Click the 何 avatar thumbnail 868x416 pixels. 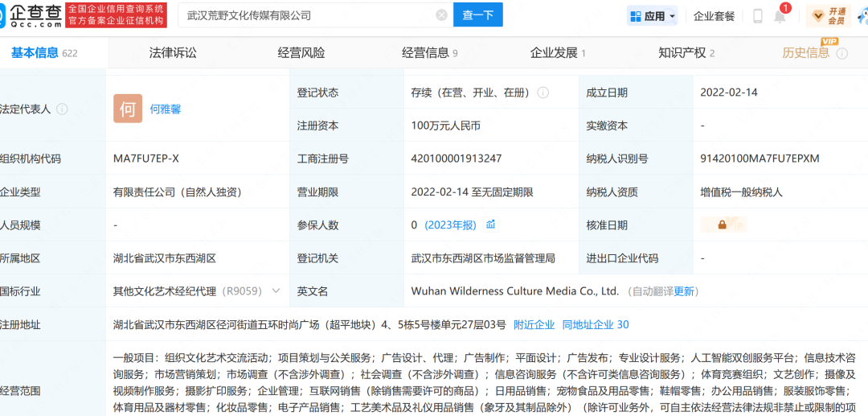(128, 109)
